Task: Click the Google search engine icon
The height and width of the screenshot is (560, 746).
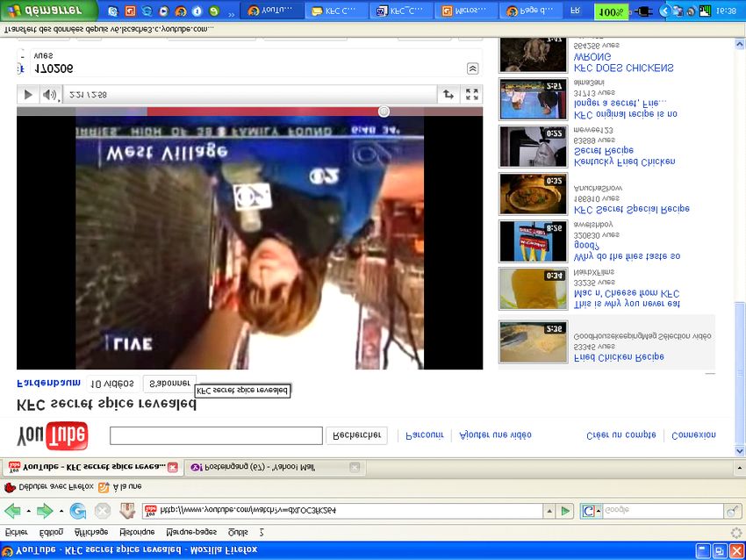Action: pos(588,511)
